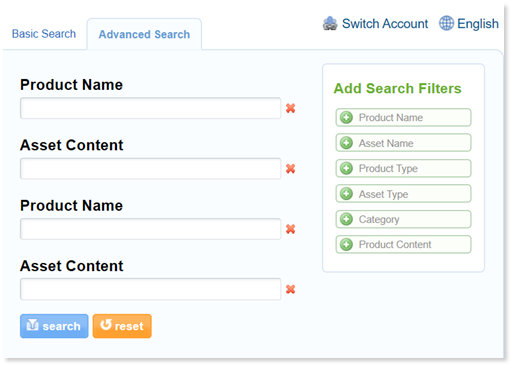
Task: Click the Switch Account link
Action: (385, 24)
